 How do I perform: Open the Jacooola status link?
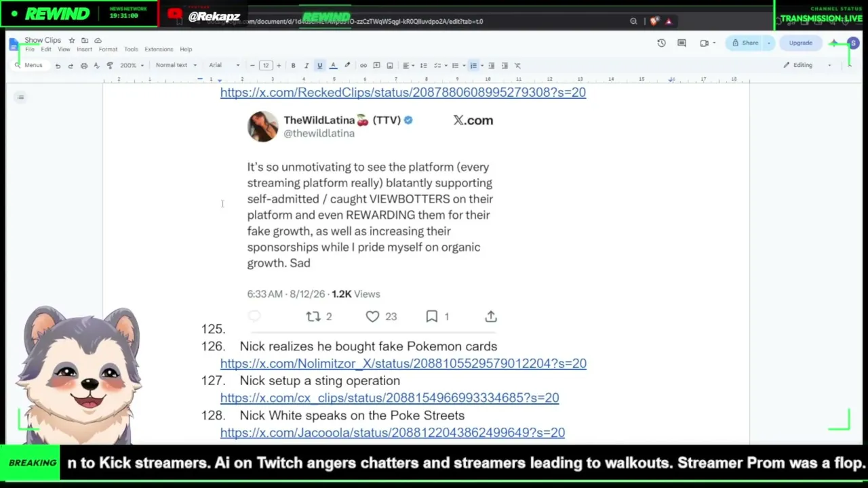393,433
